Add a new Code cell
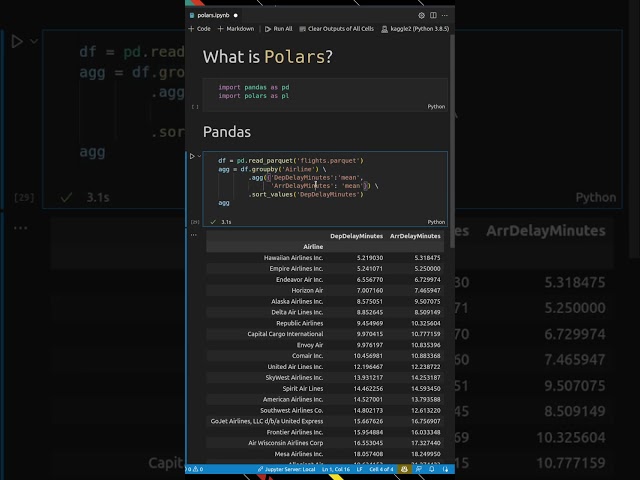The width and height of the screenshot is (640, 480). (x=200, y=29)
